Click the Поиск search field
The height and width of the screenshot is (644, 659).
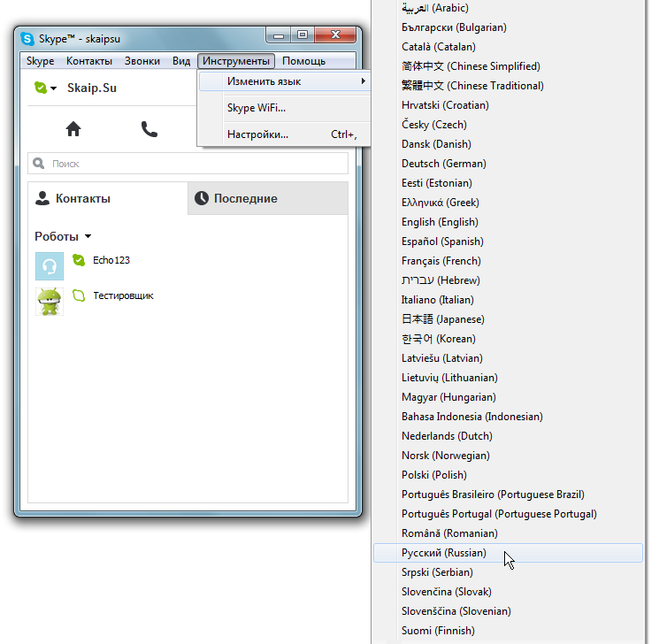(188, 164)
